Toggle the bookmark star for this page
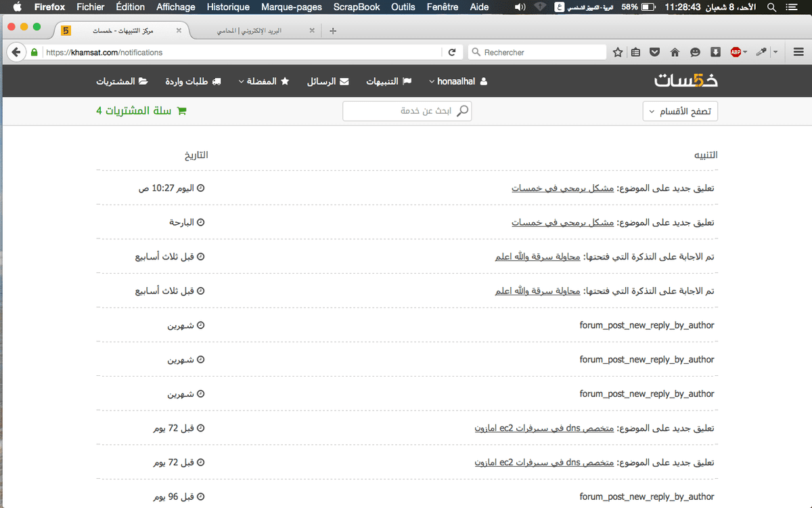Image resolution: width=812 pixels, height=508 pixels. pos(617,51)
